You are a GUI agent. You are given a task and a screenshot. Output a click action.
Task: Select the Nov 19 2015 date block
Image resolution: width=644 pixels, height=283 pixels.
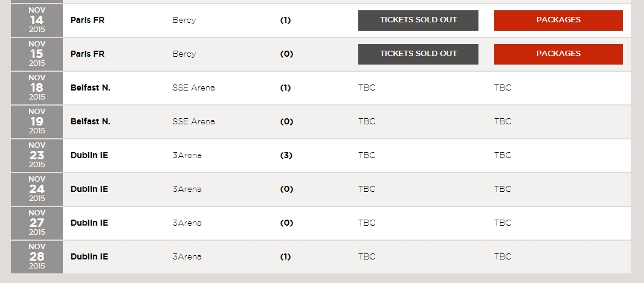point(37,121)
